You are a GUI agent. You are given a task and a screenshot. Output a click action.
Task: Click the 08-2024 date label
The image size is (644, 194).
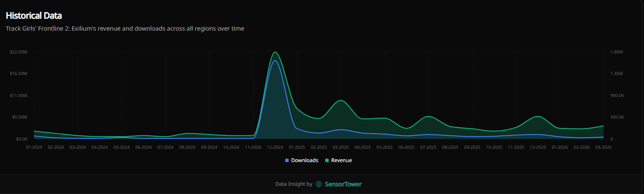pyautogui.click(x=188, y=147)
